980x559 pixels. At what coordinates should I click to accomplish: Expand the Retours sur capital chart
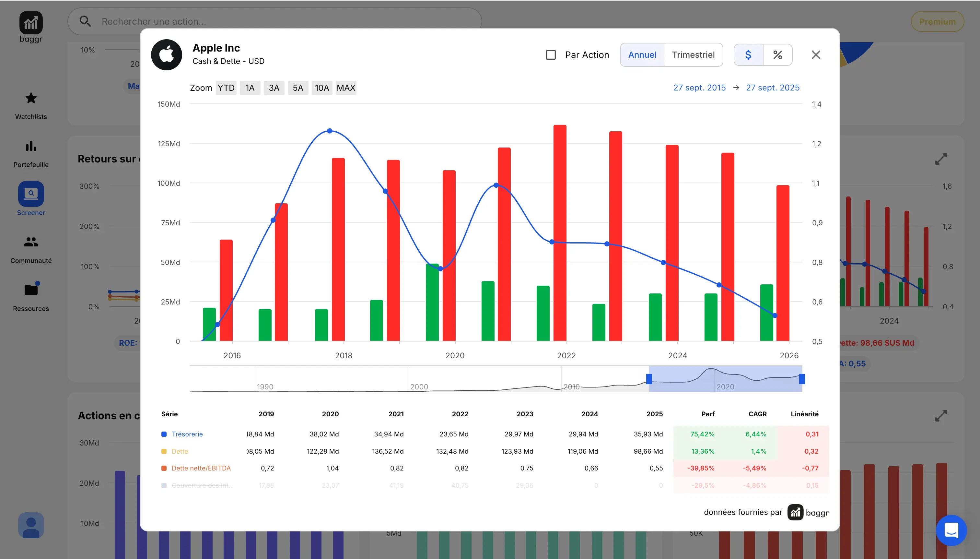[940, 159]
